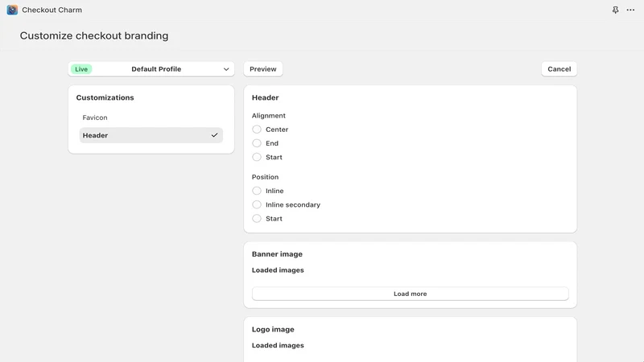Image resolution: width=644 pixels, height=362 pixels.
Task: Select Header in Customizations list
Action: click(151, 135)
